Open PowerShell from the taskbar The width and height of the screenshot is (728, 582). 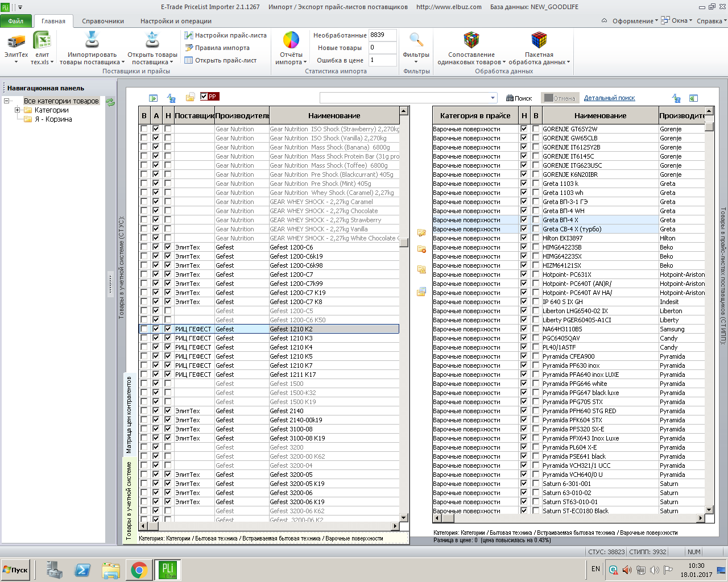pyautogui.click(x=82, y=569)
